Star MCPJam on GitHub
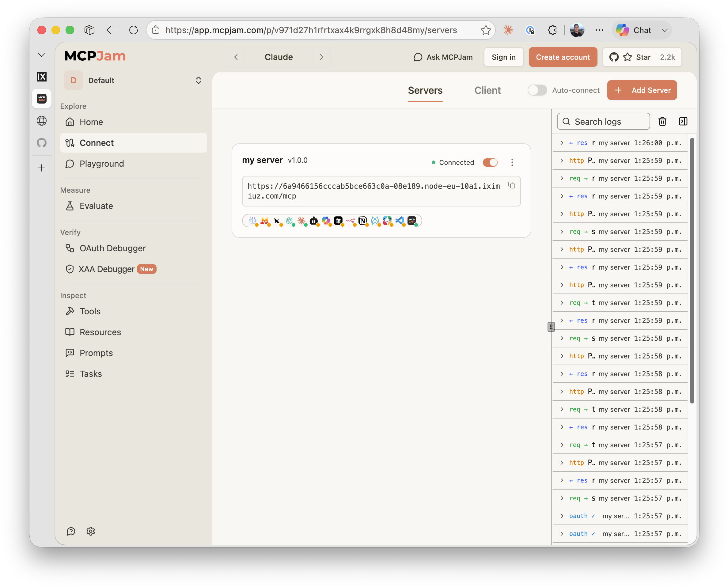728x587 pixels. (642, 57)
